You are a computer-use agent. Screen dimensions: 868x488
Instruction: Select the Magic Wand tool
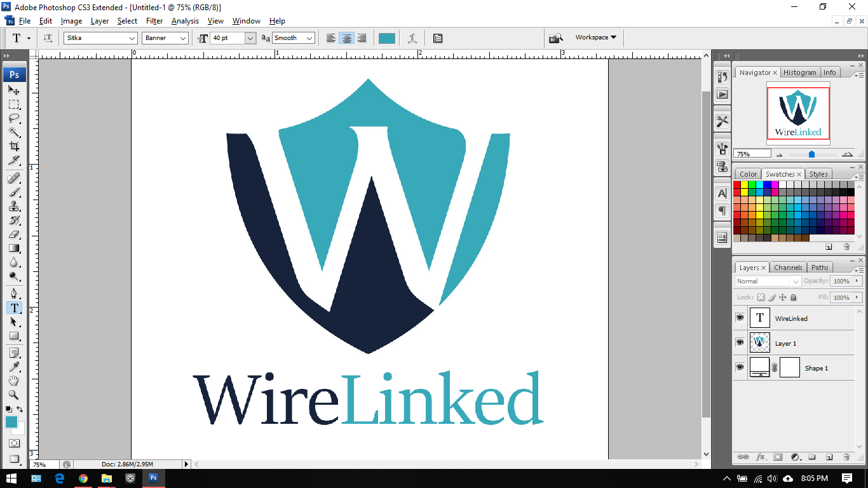pyautogui.click(x=14, y=132)
